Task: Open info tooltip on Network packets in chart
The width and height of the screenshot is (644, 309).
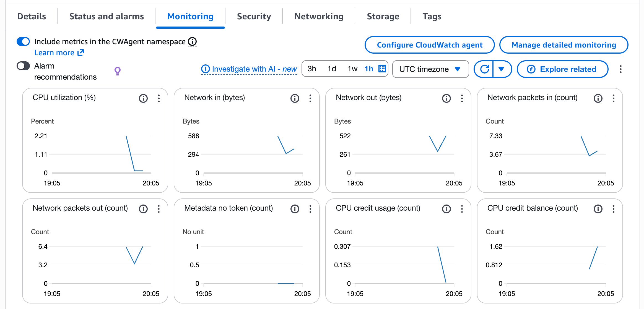Action: (x=598, y=98)
